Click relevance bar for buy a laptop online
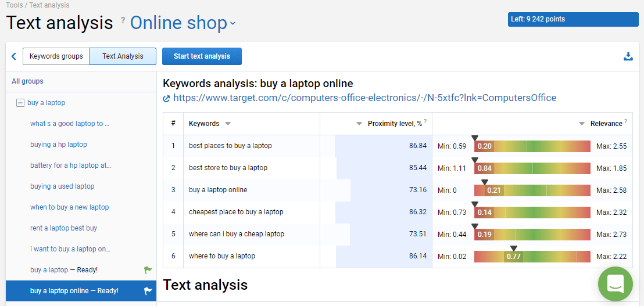Image resolution: width=644 pixels, height=306 pixels. click(532, 190)
